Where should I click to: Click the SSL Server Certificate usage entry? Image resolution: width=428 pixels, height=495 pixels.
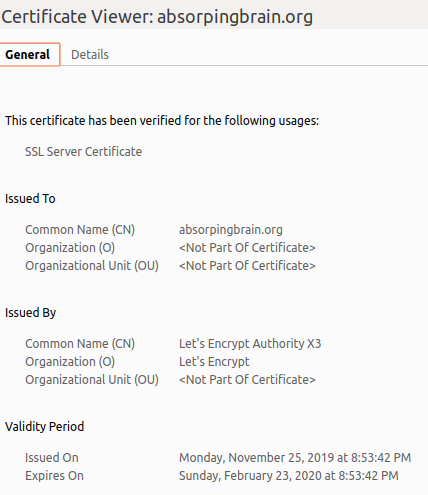[x=84, y=152]
